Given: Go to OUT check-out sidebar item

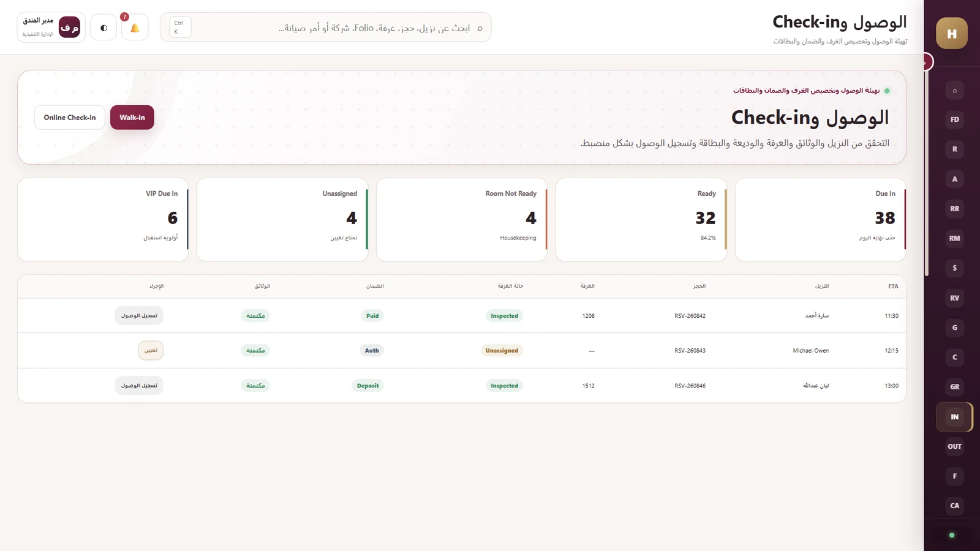Looking at the screenshot, I should (x=954, y=446).
